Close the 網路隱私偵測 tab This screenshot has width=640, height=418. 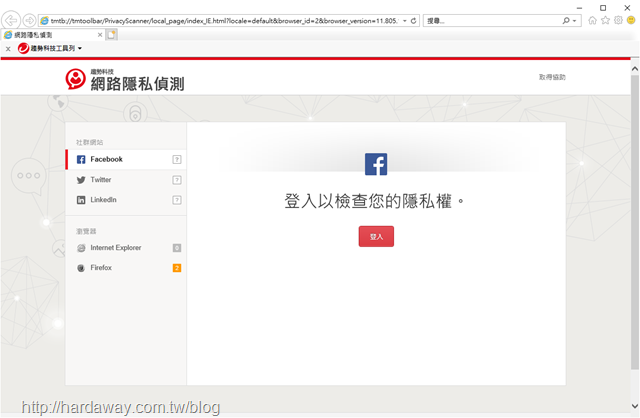click(x=100, y=35)
